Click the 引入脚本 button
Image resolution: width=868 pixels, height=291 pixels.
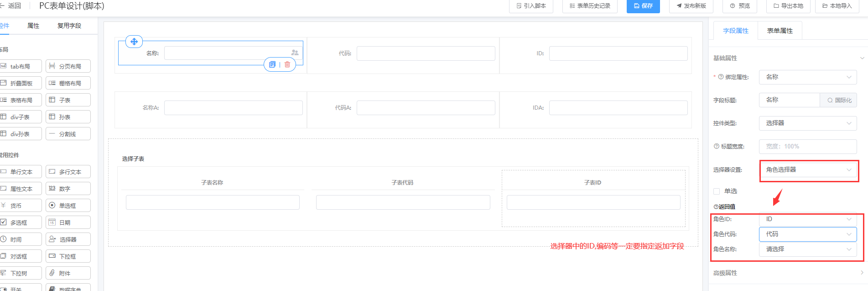(531, 6)
